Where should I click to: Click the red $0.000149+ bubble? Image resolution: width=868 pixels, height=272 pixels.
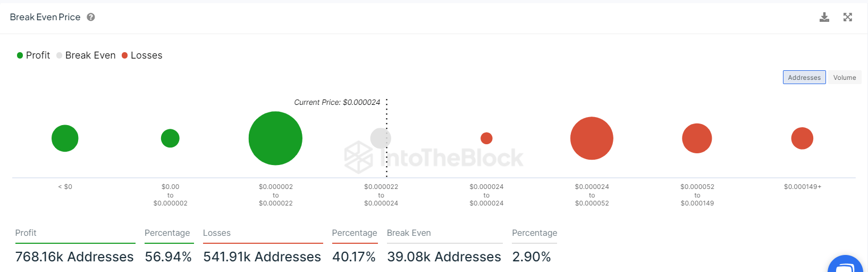[802, 138]
